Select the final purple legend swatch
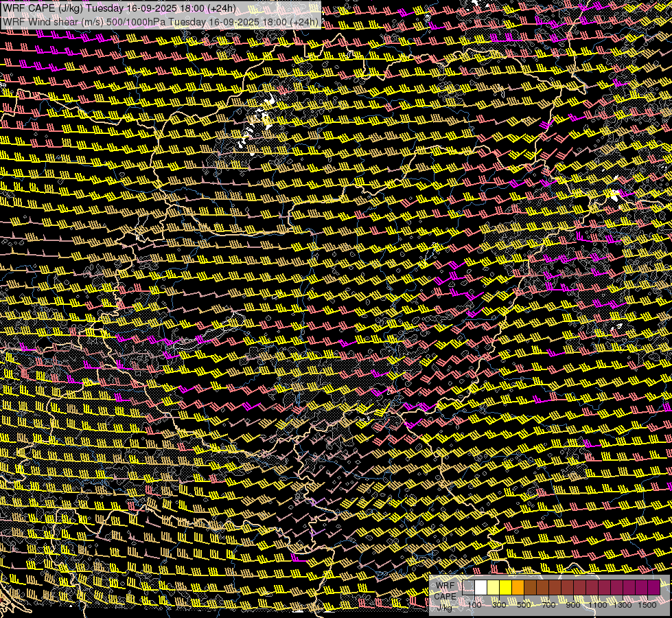Screen dimensions: 672x618 [x=653, y=587]
